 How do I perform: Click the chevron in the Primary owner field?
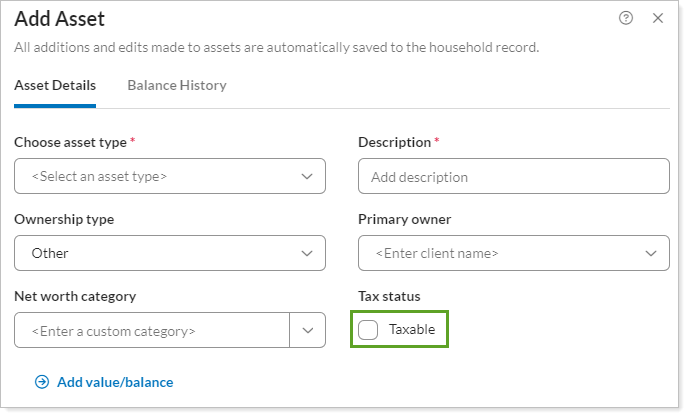click(651, 253)
